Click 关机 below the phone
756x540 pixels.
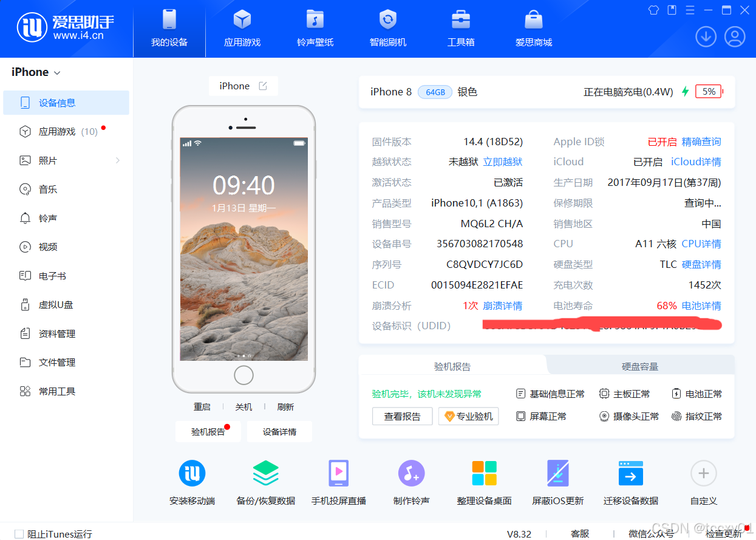coord(243,407)
